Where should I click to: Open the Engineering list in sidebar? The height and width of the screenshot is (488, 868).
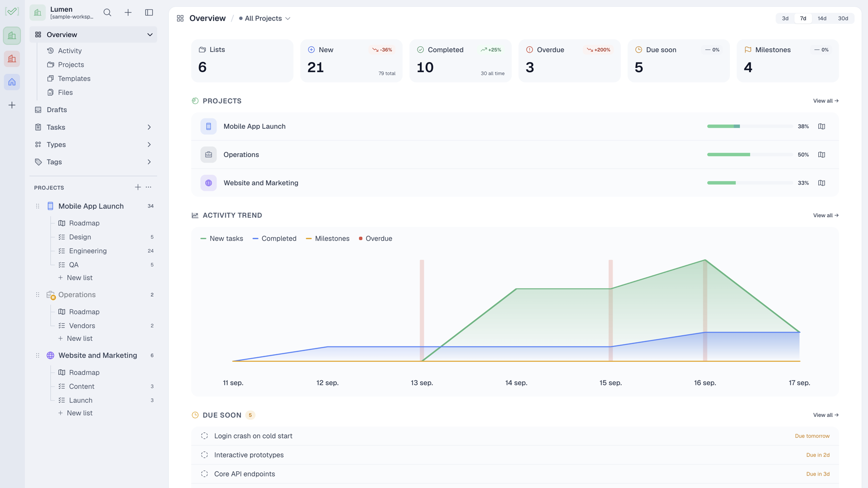coord(88,251)
